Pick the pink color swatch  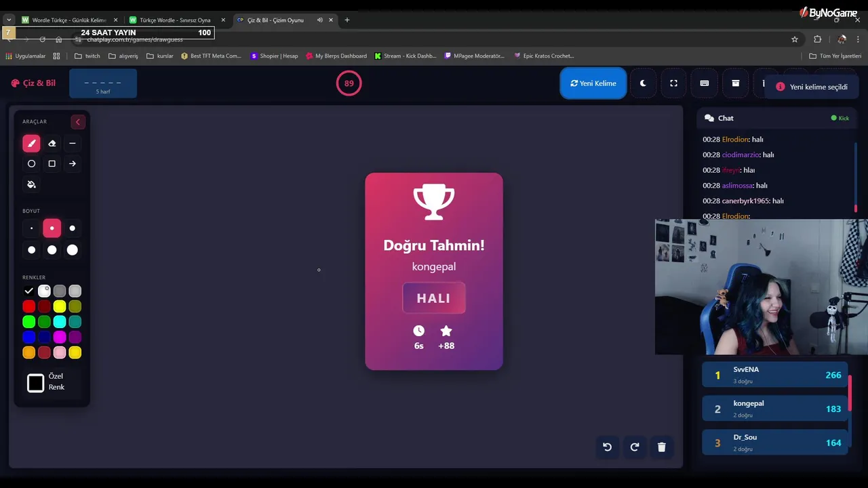[x=60, y=352]
